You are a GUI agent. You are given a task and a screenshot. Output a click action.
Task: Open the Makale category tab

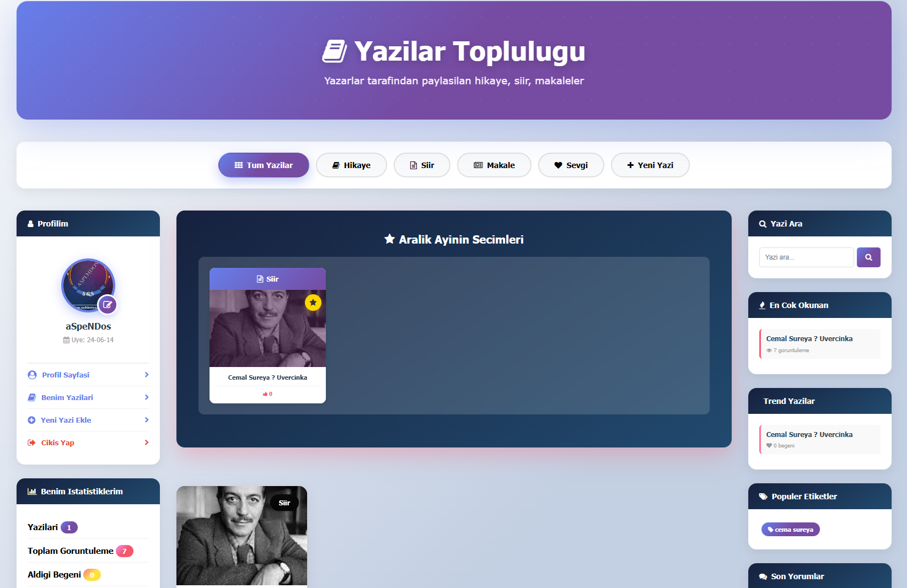[494, 165]
